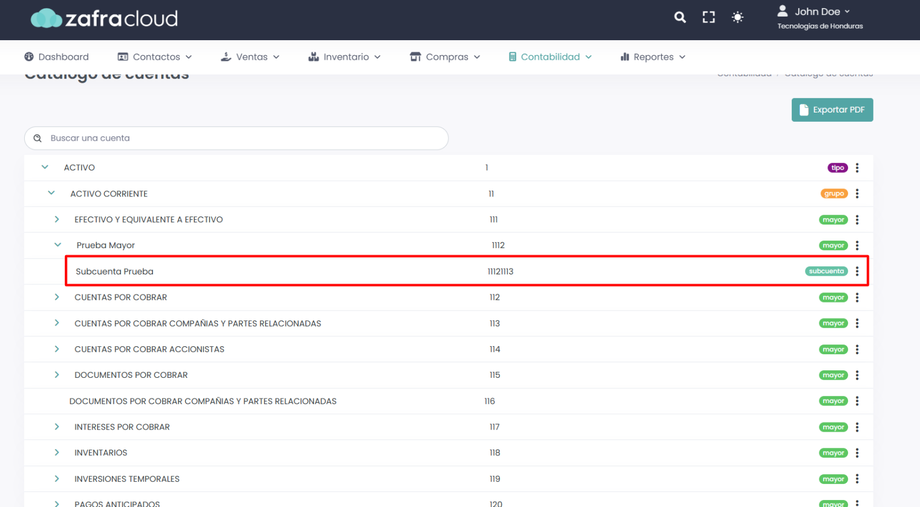920x507 pixels.
Task: Collapse the ACTIVO tree node
Action: click(x=45, y=168)
